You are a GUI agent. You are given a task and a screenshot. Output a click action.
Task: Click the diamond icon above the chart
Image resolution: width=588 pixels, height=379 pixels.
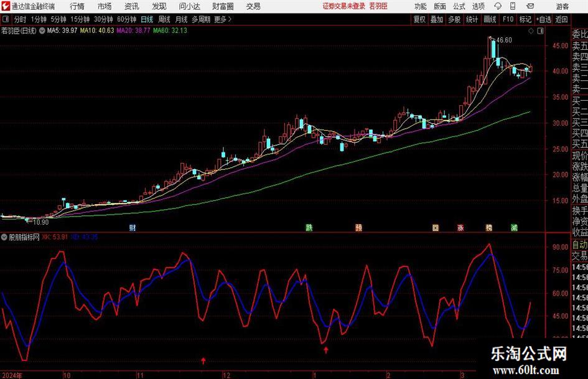pyautogui.click(x=531, y=30)
